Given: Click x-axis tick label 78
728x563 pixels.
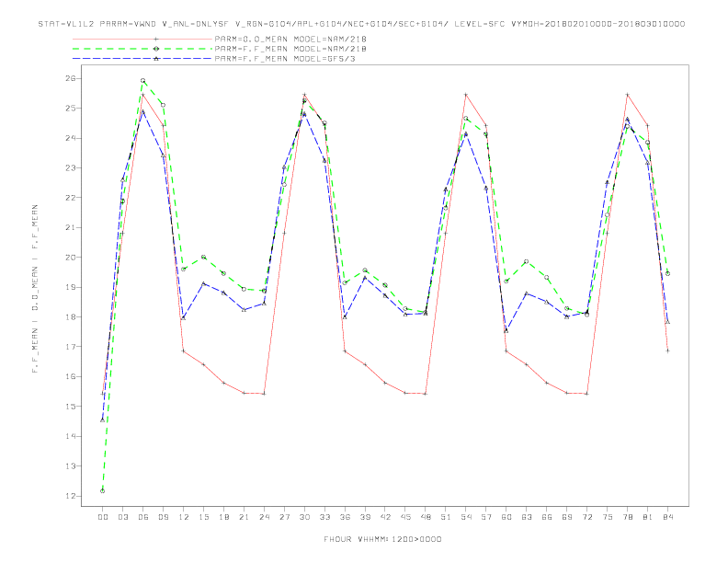Looking at the screenshot, I should tap(627, 517).
